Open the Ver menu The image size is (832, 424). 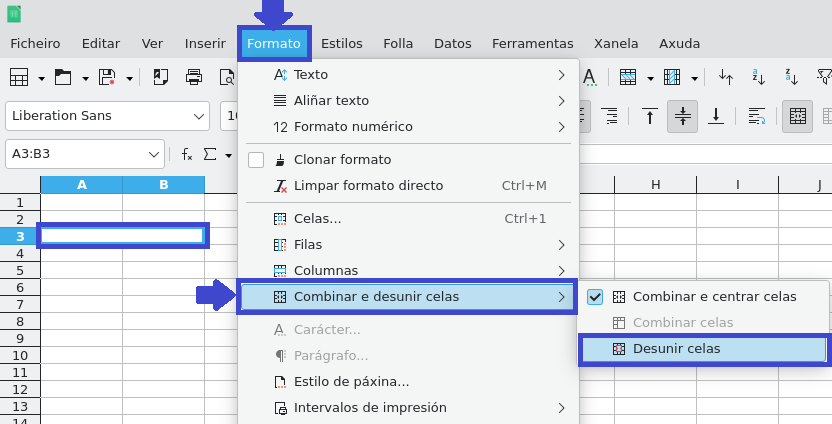pos(152,44)
